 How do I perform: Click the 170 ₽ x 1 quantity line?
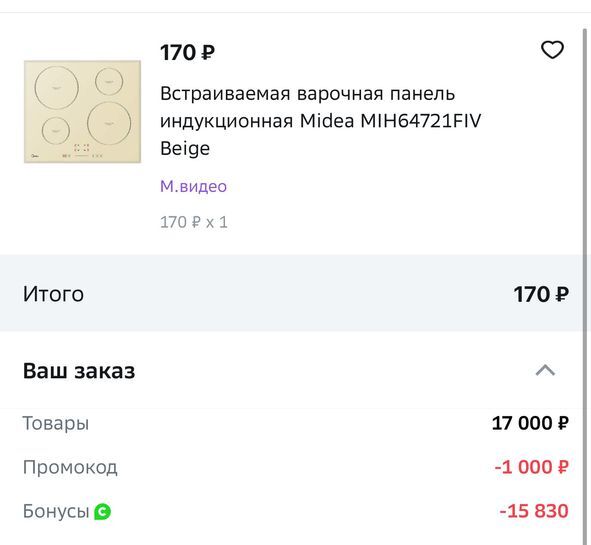(x=194, y=222)
